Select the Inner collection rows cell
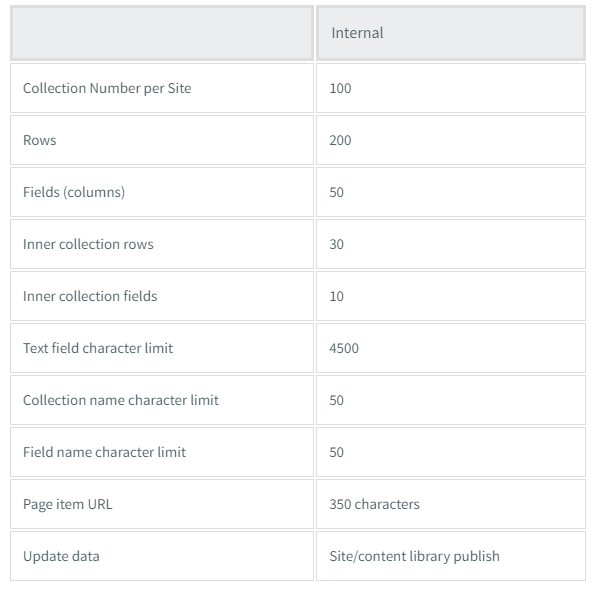Screen dimensions: 594x591 tap(162, 244)
